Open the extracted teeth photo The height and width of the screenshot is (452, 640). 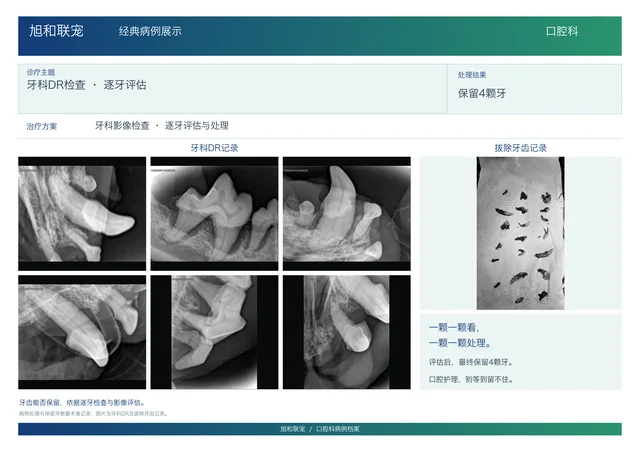coord(521,233)
